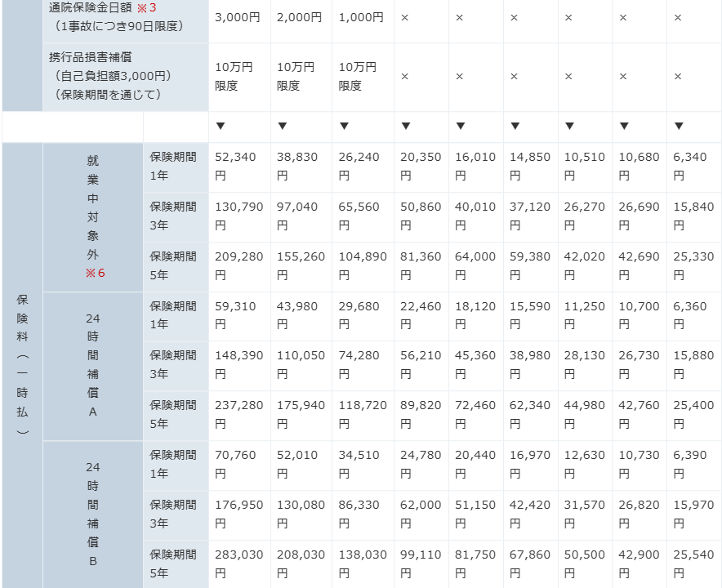Click 保険期間1年 under 就業中対象外
The image size is (722, 588).
pyautogui.click(x=176, y=167)
